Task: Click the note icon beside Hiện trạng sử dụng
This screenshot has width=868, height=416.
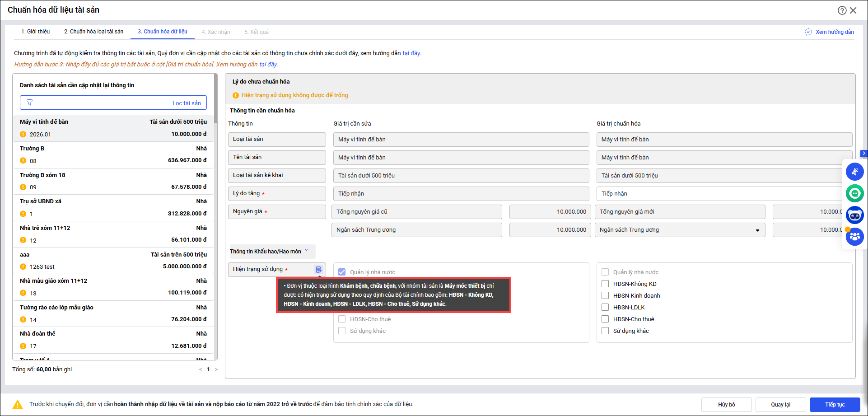Action: (x=318, y=270)
